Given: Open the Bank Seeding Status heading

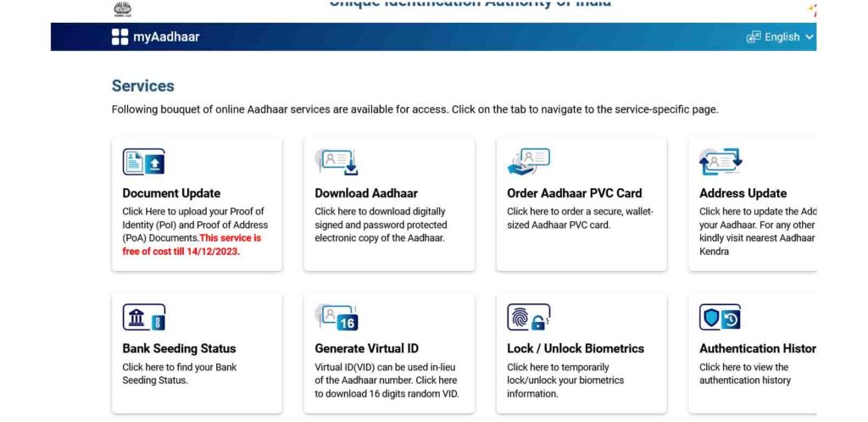Looking at the screenshot, I should pos(180,349).
